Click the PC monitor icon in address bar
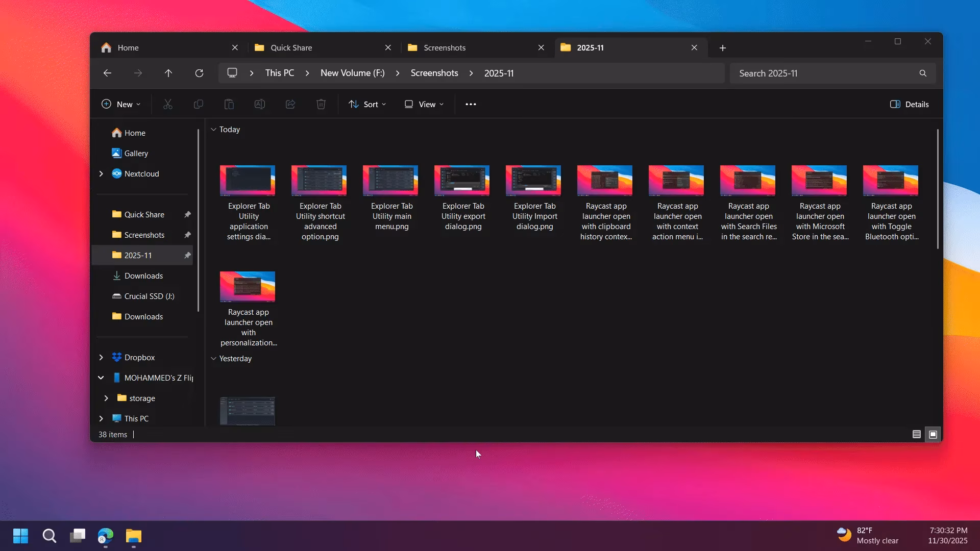Image resolution: width=980 pixels, height=551 pixels. point(232,73)
